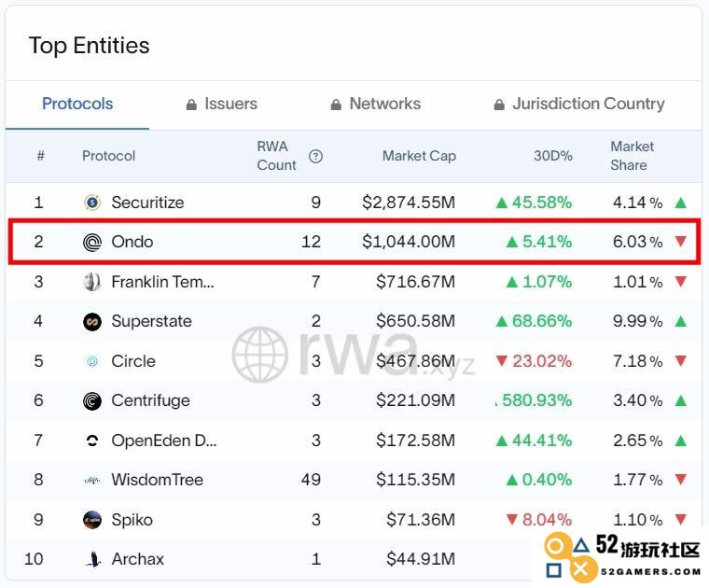
Task: Click WisdomTree's market share down-arrow indicator
Action: (x=680, y=479)
